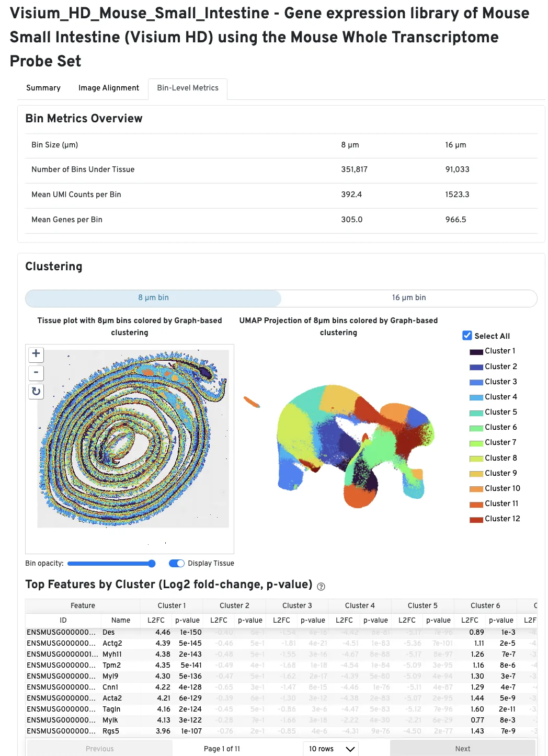Click the Previous page button
This screenshot has width=548, height=756.
click(x=99, y=749)
